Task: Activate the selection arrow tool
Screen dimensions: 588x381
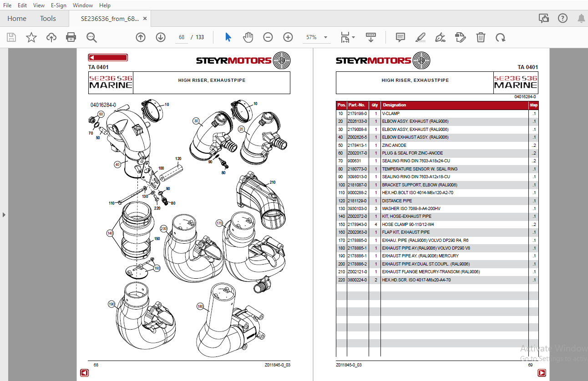Action: (x=228, y=37)
